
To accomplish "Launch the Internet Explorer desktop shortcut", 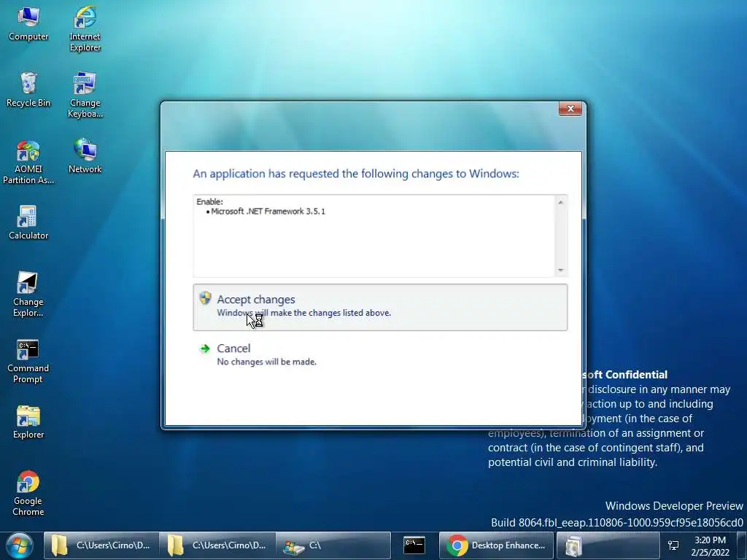I will pyautogui.click(x=85, y=28).
